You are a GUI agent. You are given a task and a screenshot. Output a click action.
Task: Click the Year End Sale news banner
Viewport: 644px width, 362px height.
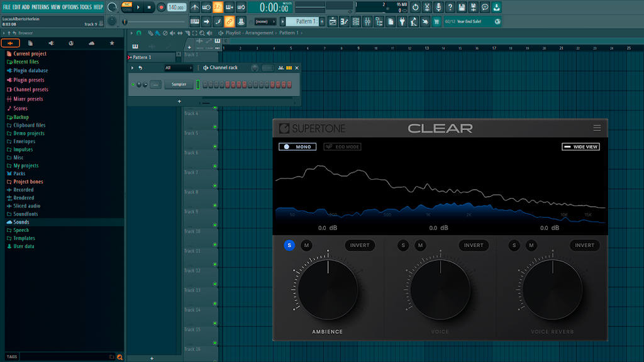pos(473,21)
